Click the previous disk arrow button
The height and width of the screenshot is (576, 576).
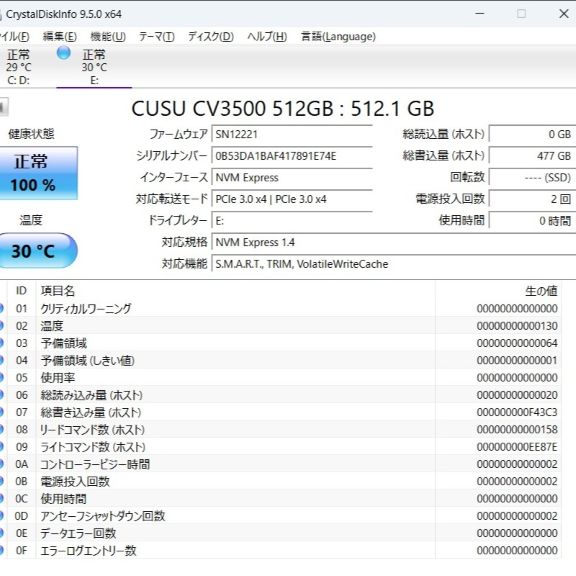click(x=3, y=107)
